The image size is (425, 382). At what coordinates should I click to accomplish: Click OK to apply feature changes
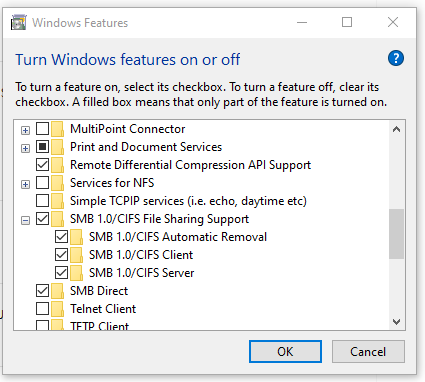coord(285,351)
